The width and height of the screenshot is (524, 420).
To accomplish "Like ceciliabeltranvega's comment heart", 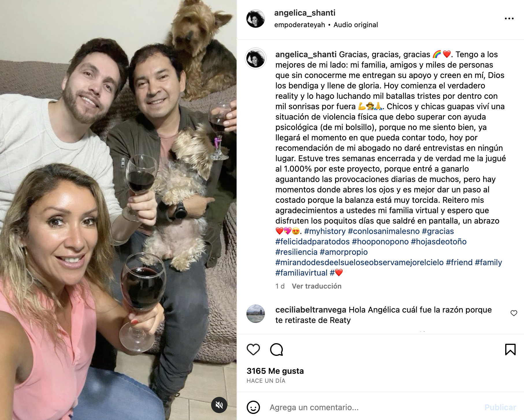I will [x=514, y=313].
